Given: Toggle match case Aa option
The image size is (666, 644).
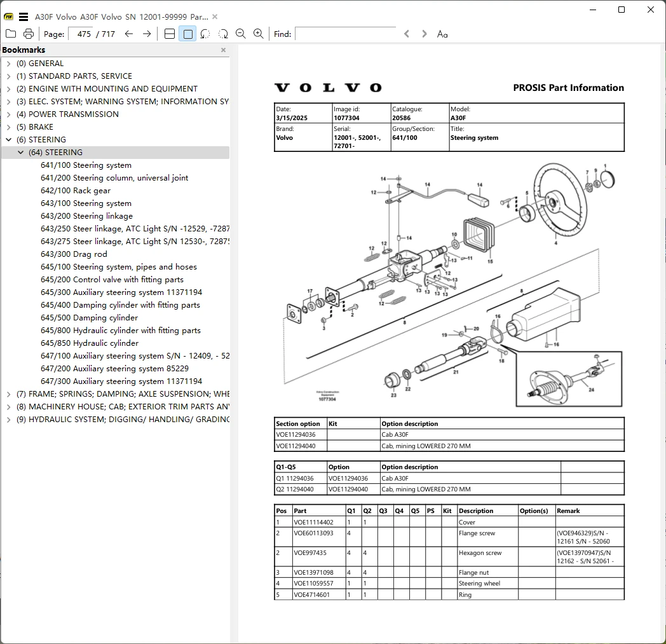Looking at the screenshot, I should tap(442, 34).
